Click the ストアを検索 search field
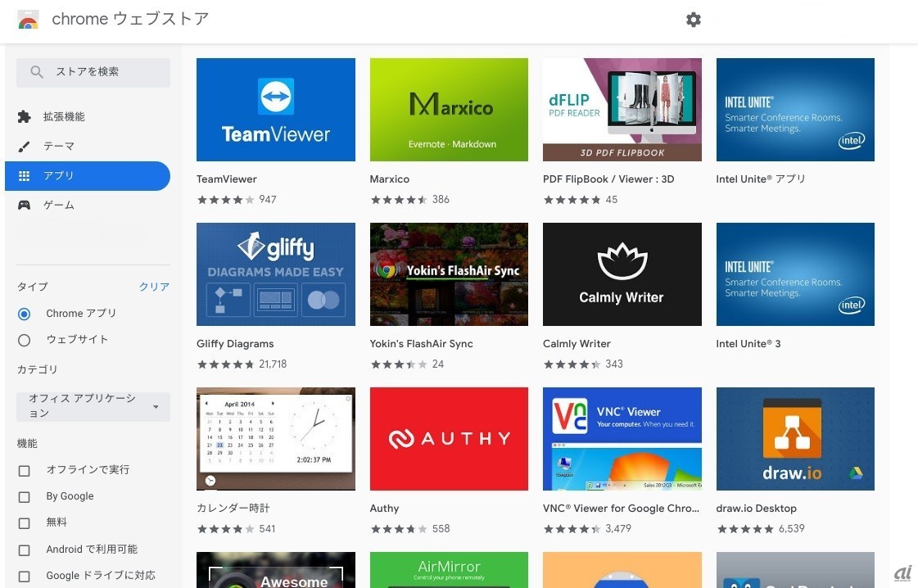This screenshot has height=588, width=918. [93, 72]
